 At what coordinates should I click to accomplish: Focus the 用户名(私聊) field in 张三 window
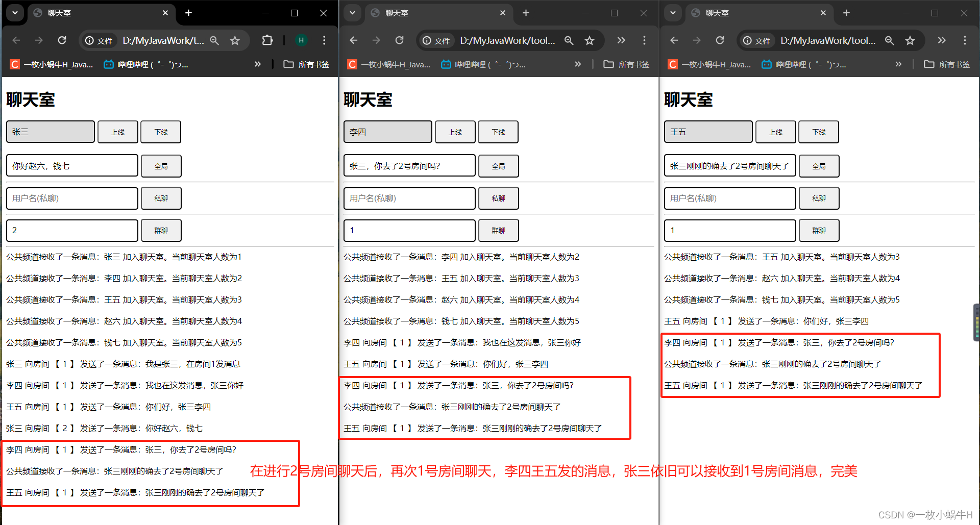pyautogui.click(x=72, y=198)
